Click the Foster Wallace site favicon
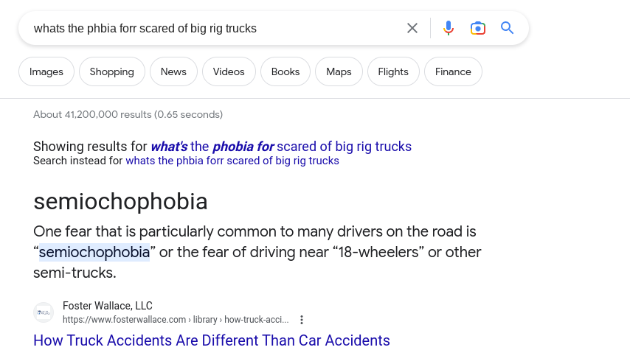 (44, 312)
